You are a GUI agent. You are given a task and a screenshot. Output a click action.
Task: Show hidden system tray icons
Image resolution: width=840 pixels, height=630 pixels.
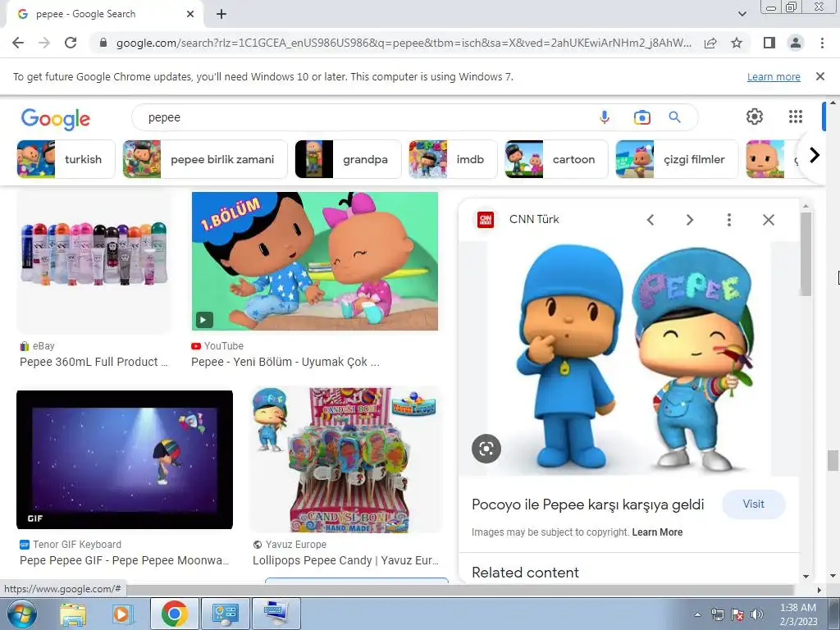pyautogui.click(x=697, y=614)
